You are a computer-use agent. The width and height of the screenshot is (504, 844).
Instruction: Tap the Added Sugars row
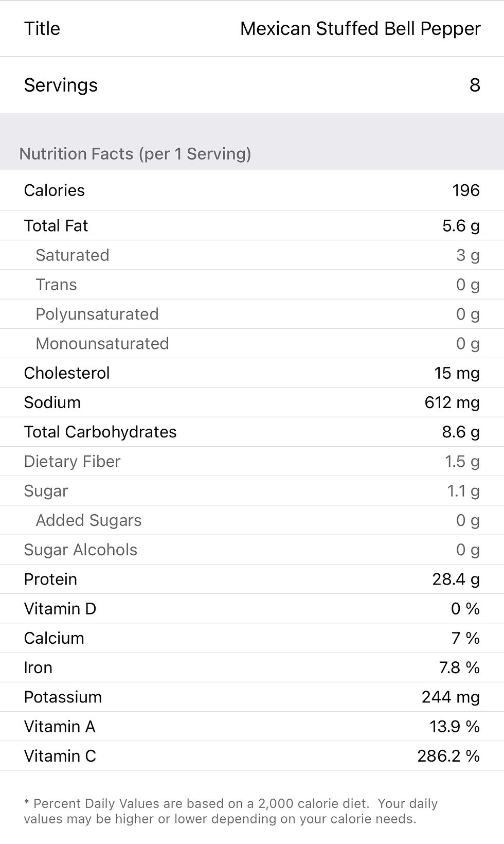pos(252,520)
